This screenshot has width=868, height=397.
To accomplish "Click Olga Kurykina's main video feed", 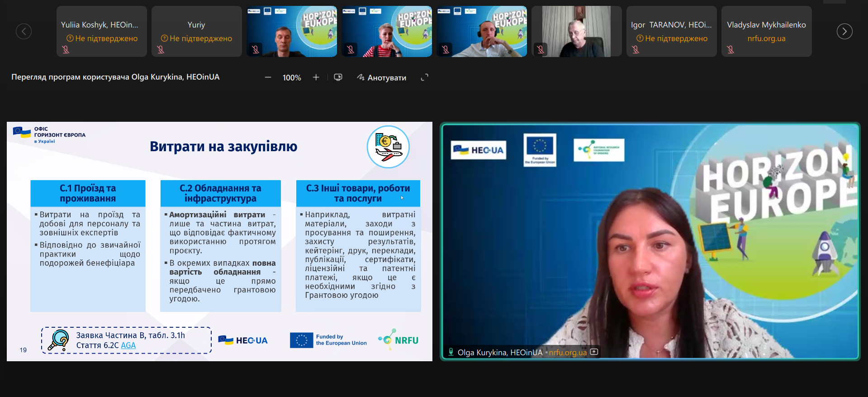I will [x=650, y=241].
